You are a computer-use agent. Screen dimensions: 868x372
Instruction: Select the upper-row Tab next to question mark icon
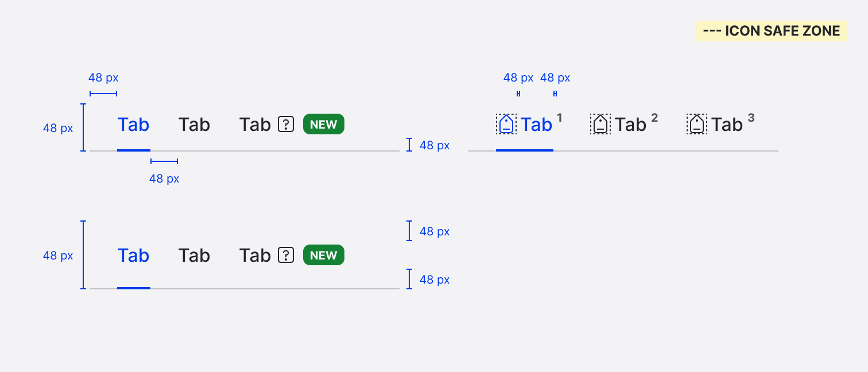255,125
